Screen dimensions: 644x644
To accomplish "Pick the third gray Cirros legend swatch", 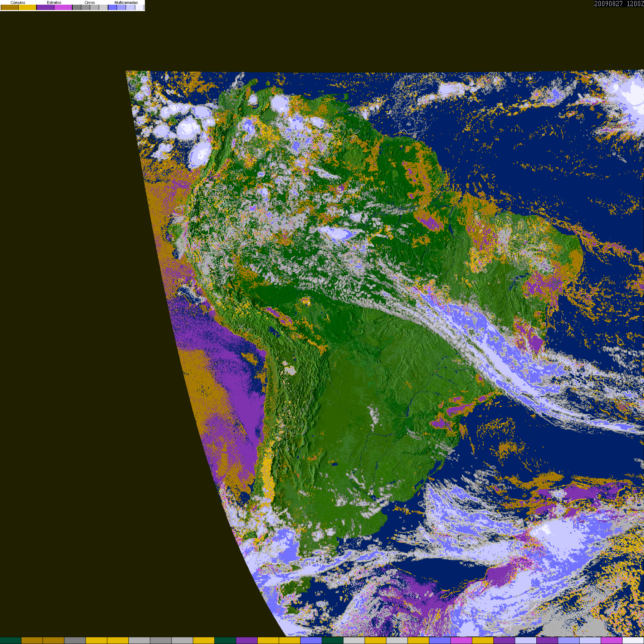I will pos(94,7).
